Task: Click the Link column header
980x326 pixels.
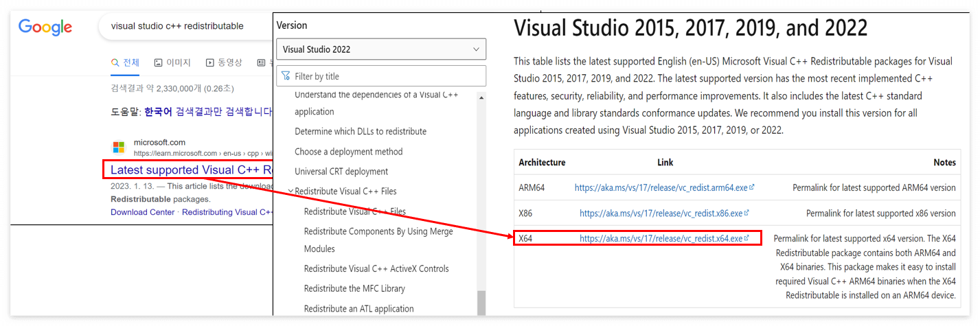Action: 665,163
